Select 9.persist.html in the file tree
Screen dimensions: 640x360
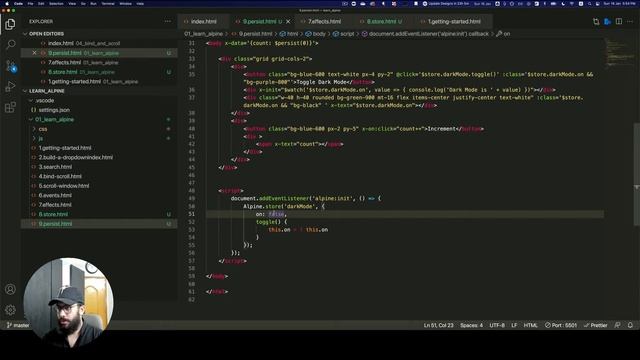99,224
